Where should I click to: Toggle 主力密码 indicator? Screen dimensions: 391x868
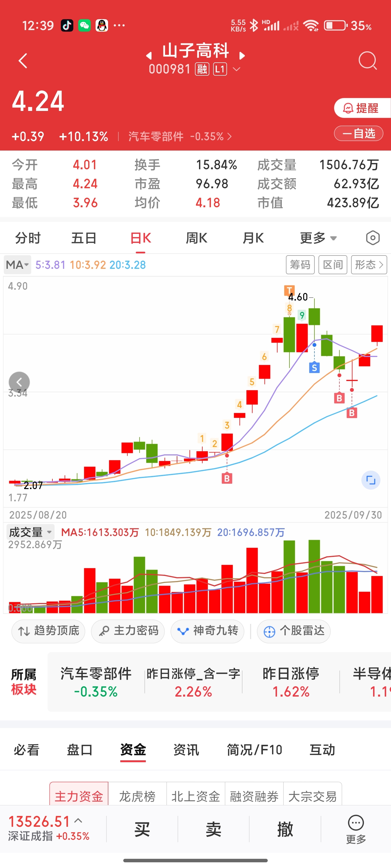[128, 631]
